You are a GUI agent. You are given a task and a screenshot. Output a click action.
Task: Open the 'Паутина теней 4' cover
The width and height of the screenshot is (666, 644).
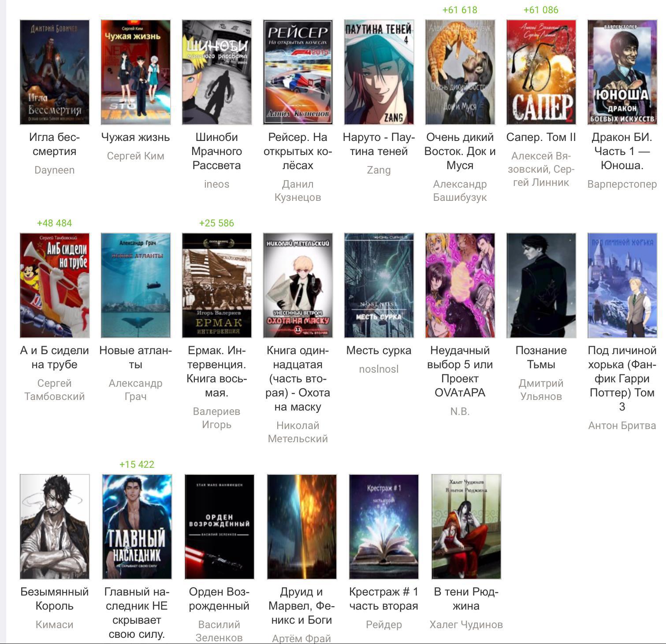tap(379, 72)
